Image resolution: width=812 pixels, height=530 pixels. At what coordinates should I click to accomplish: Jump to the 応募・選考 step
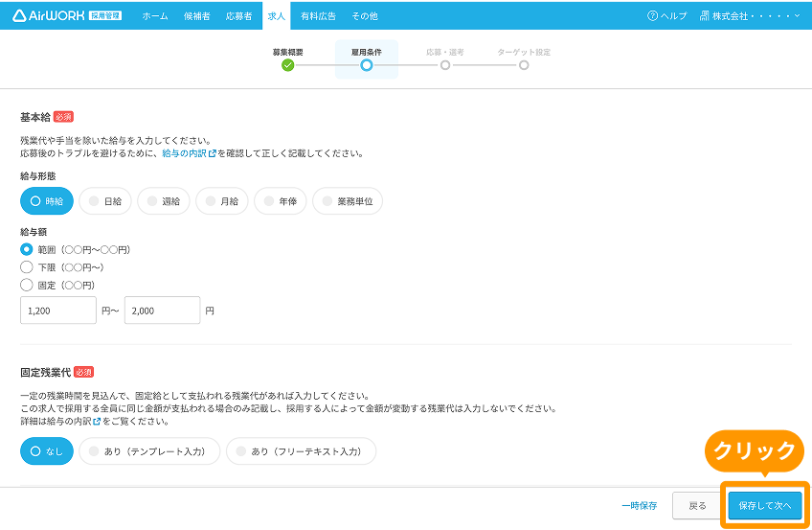tap(445, 59)
